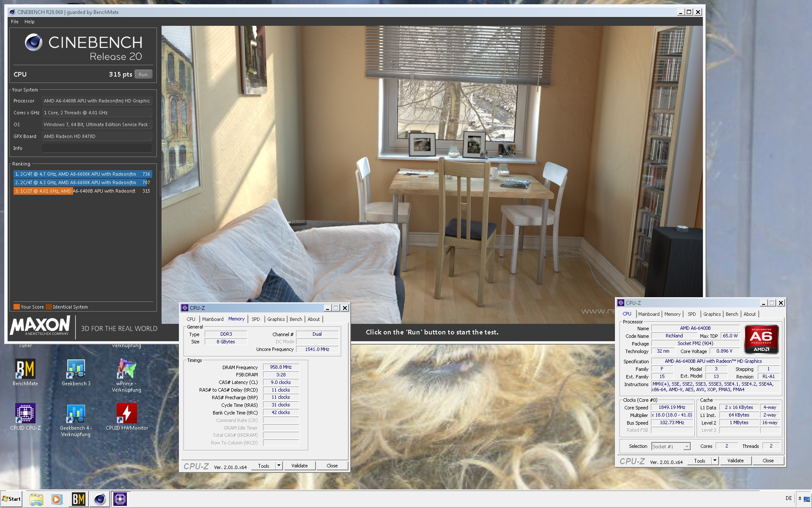This screenshot has width=812, height=508.
Task: Click DE language indicator in tray
Action: (x=789, y=498)
